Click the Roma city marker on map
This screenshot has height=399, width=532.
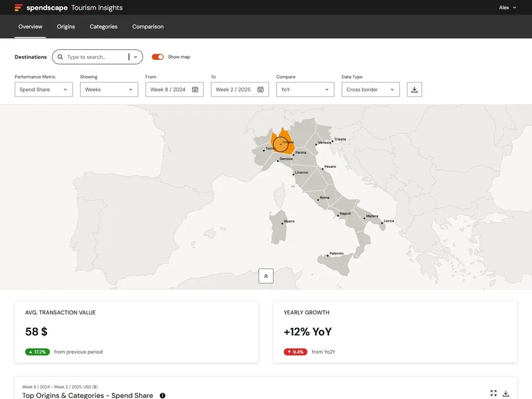pos(318,200)
